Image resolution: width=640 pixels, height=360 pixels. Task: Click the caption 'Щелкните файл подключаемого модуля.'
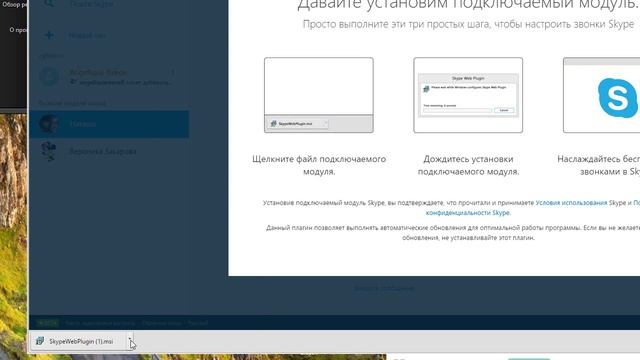319,165
